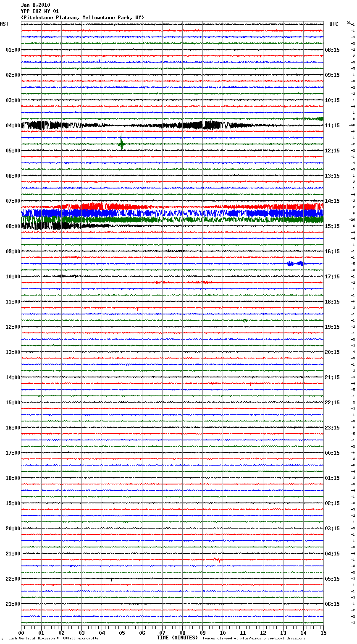This screenshot has width=357, height=644.
Task: Click the UTC column header
Action: [x=333, y=24]
